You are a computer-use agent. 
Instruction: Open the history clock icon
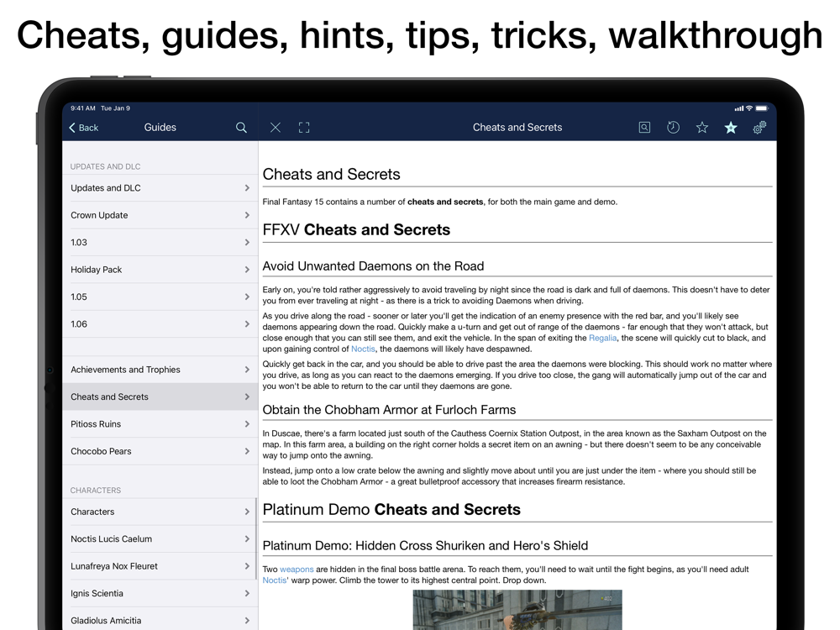[673, 128]
